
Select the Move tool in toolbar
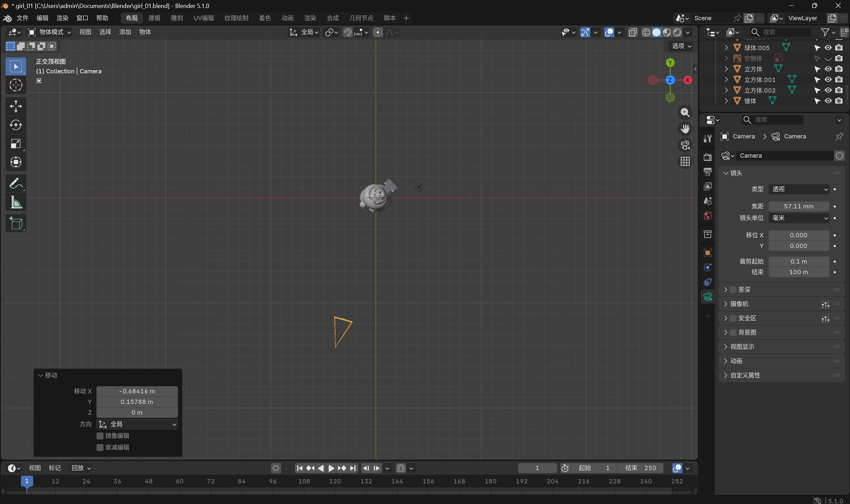16,106
